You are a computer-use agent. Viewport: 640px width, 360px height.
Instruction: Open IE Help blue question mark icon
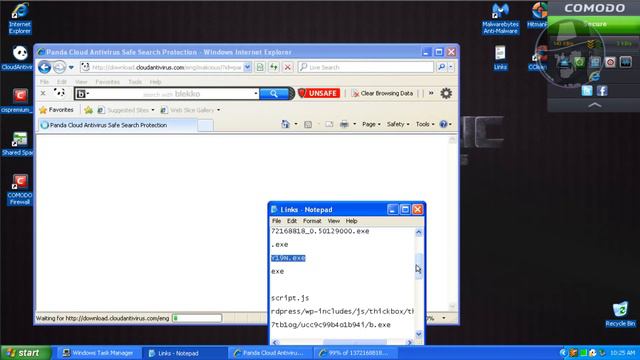click(443, 124)
